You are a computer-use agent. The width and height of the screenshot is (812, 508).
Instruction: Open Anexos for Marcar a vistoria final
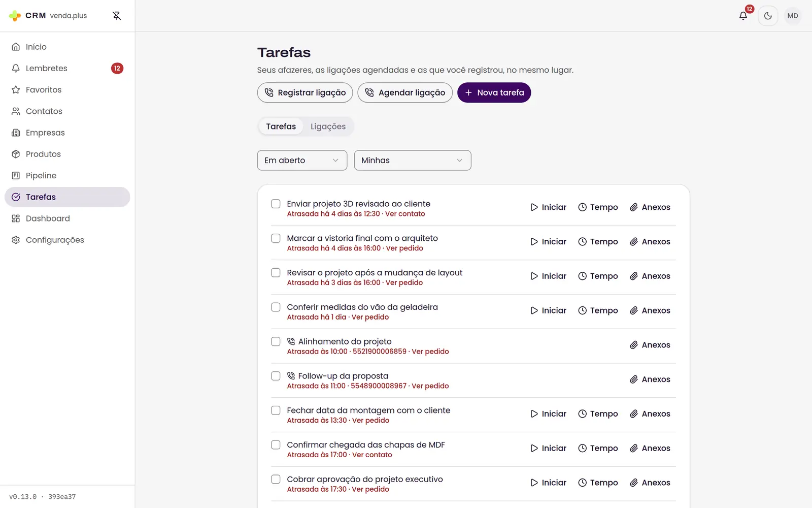click(650, 242)
